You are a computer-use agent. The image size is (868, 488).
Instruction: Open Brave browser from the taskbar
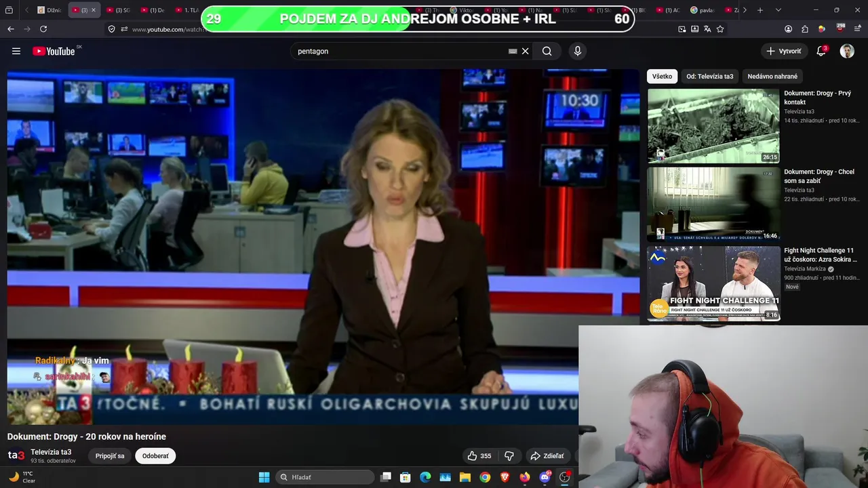505,477
